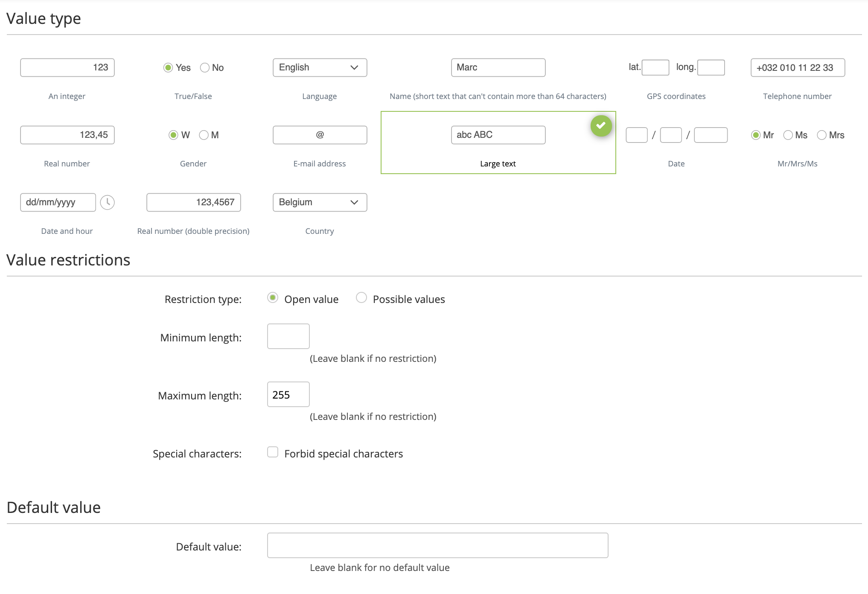This screenshot has width=868, height=594.
Task: Click the latitude field in GPS coordinates
Action: 655,67
